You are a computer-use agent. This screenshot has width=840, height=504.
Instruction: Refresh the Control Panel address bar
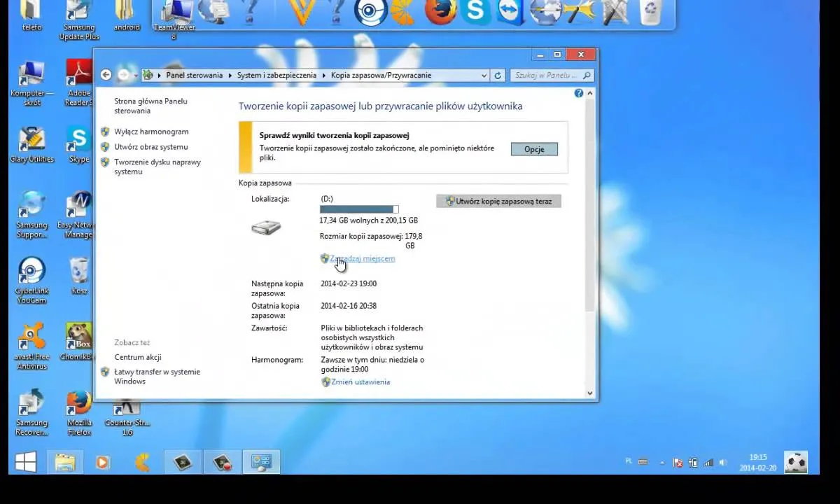(x=498, y=76)
